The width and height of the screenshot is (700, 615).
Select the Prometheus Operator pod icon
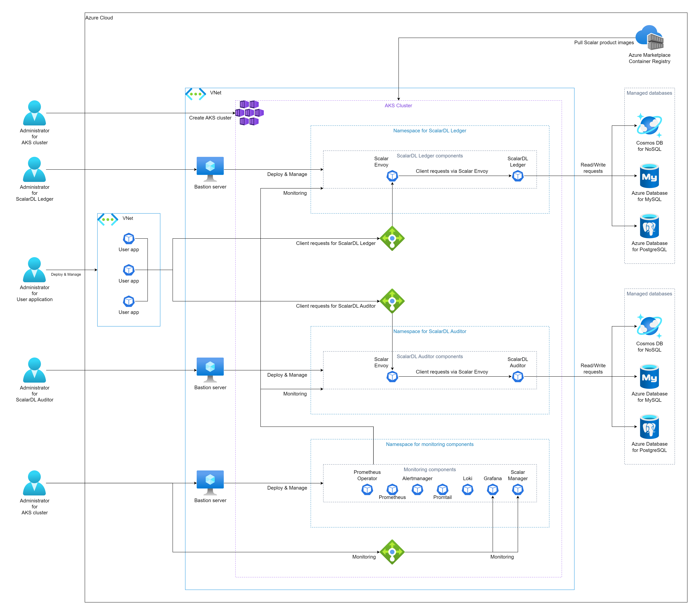pos(367,489)
